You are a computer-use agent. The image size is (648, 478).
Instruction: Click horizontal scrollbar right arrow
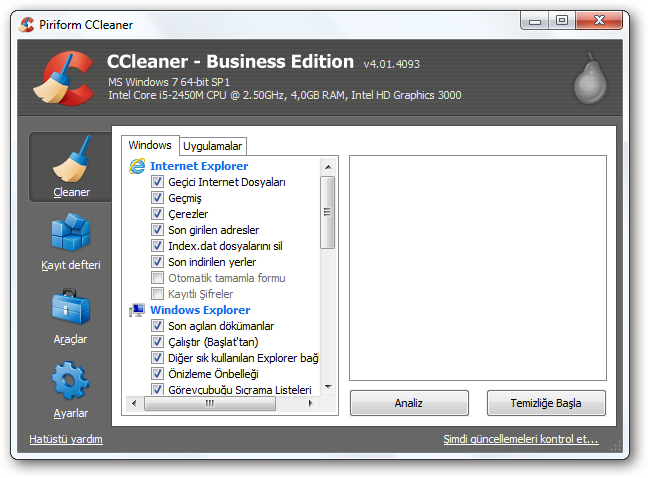312,404
